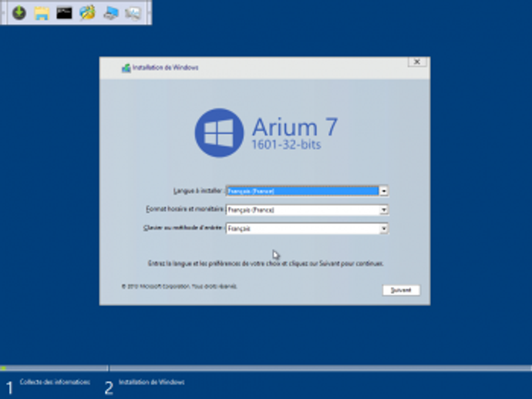Click the Arium 7 Windows logo

219,133
